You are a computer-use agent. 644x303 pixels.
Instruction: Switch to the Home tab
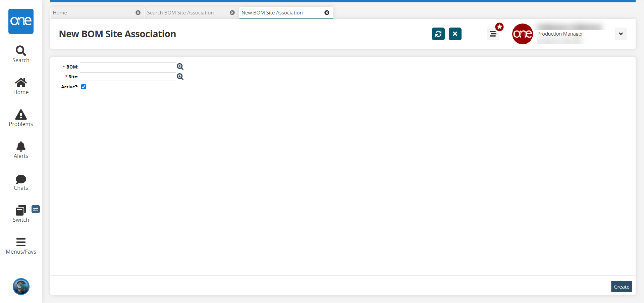click(x=97, y=13)
